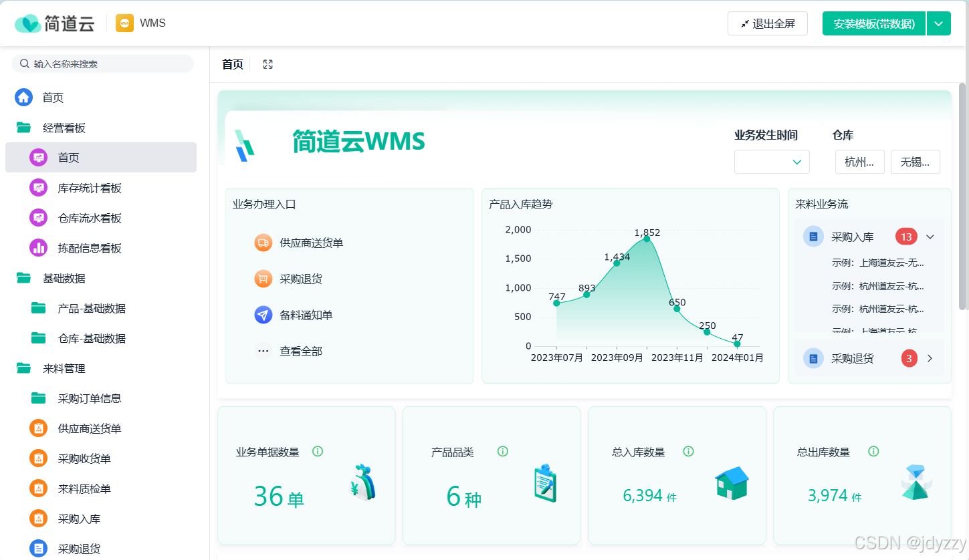Select the highlighted 首页 item under 经营看板

point(101,158)
